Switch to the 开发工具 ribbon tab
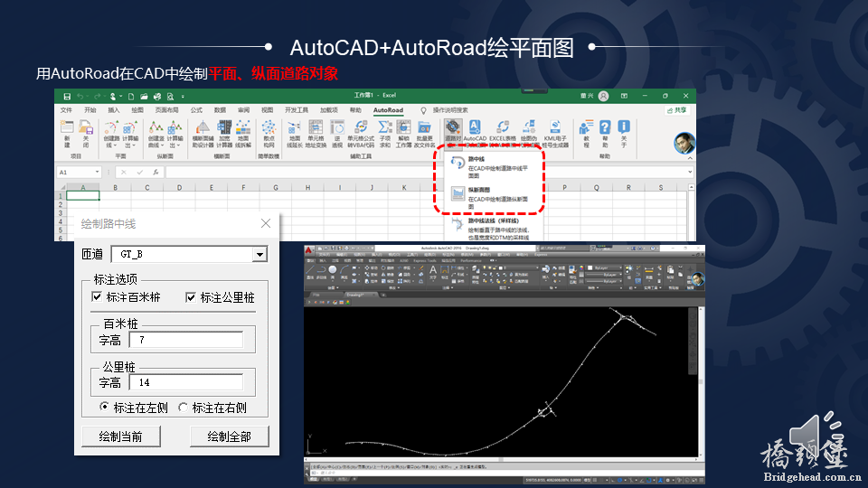The image size is (868, 488). pyautogui.click(x=297, y=110)
